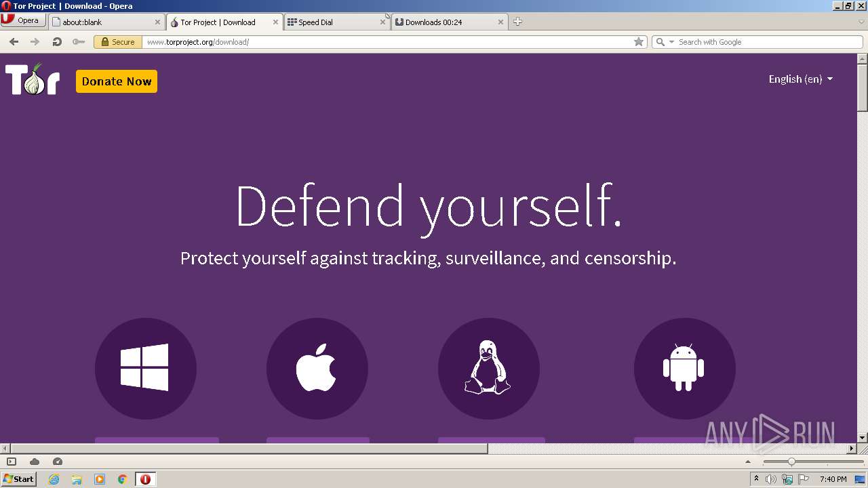This screenshot has height=488, width=868.
Task: Open Windows Media Player taskbar icon
Action: (100, 479)
